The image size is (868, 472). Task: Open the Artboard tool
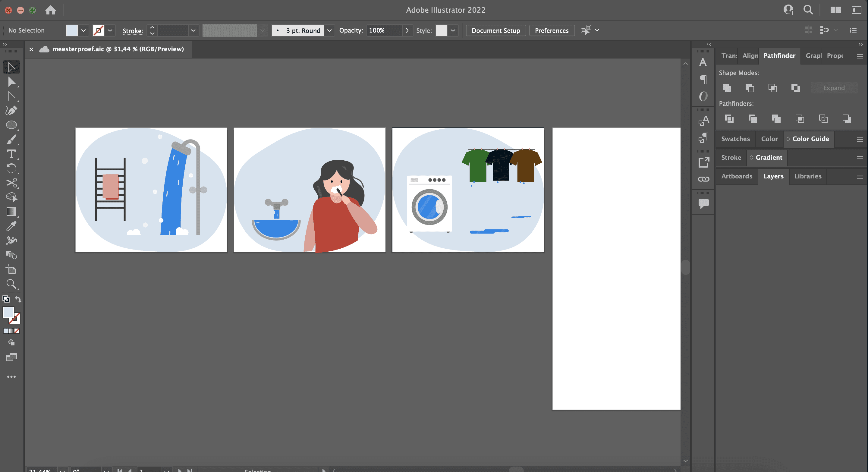pyautogui.click(x=11, y=269)
